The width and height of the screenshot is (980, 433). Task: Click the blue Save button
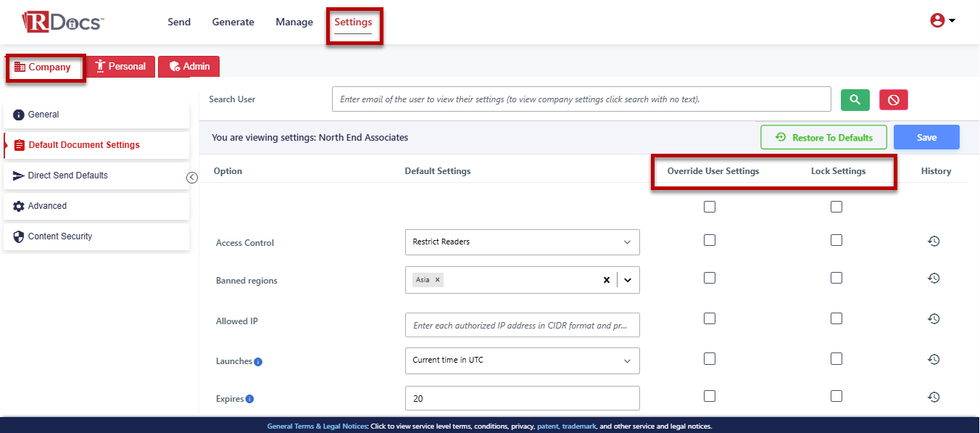(926, 138)
